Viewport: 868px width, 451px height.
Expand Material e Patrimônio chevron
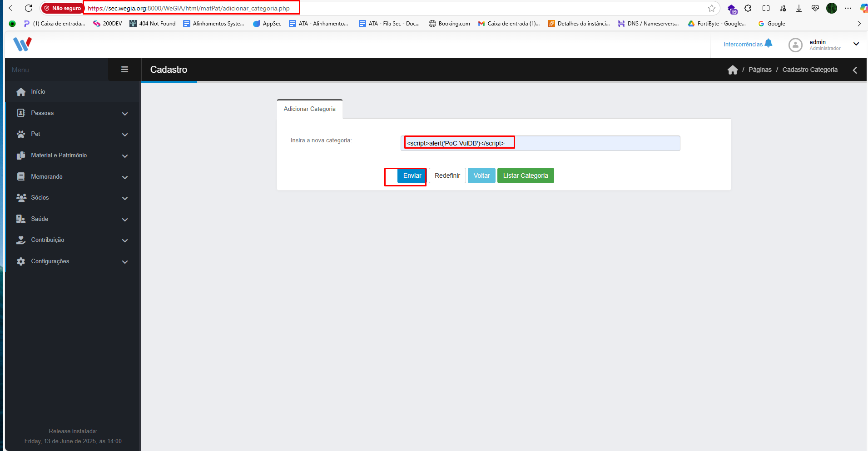coord(125,156)
